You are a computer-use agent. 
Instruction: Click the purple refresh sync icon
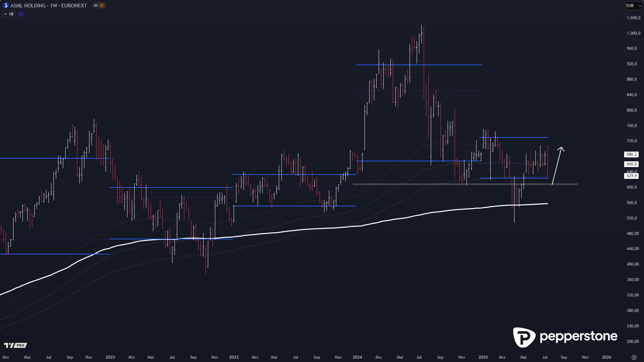21,14
